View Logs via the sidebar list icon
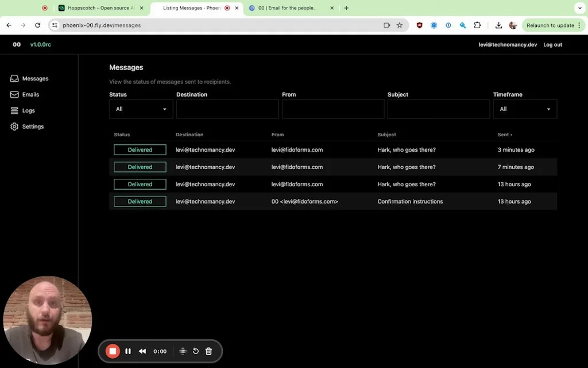 tap(14, 110)
